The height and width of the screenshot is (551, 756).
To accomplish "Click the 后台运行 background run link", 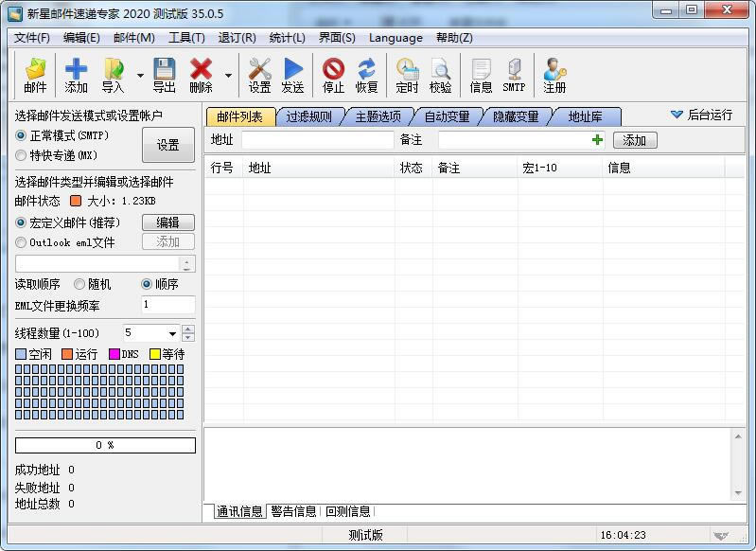I will 701,115.
